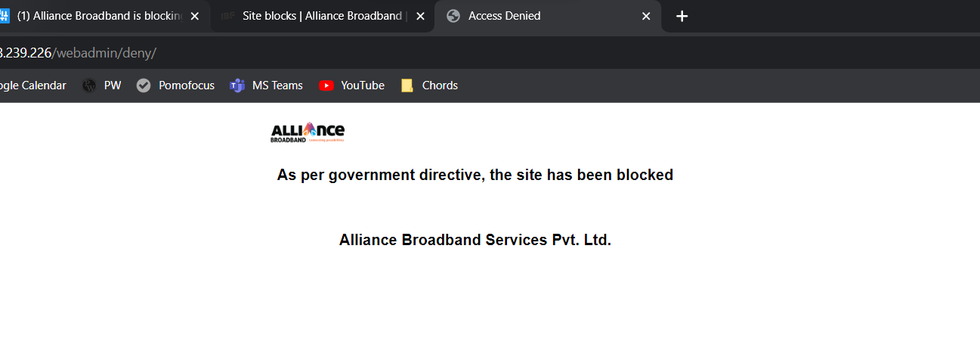Open the YouTube red play icon bookmark
The height and width of the screenshot is (345, 980).
click(326, 85)
